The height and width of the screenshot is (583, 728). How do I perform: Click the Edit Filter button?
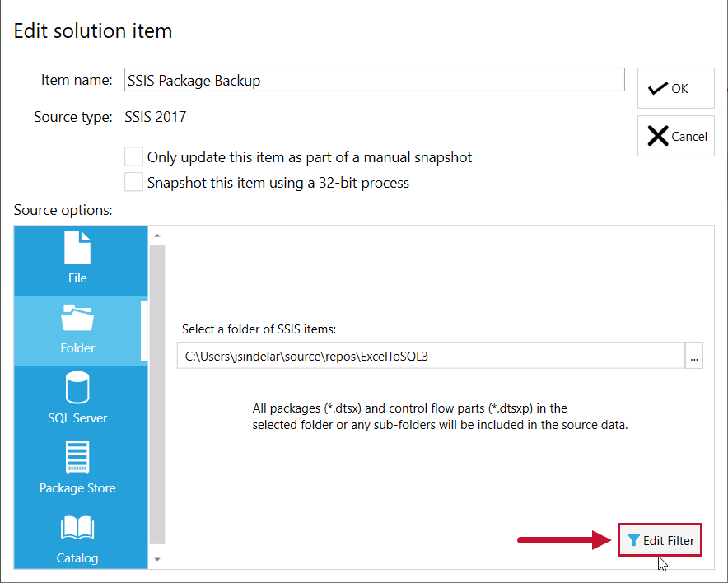660,540
